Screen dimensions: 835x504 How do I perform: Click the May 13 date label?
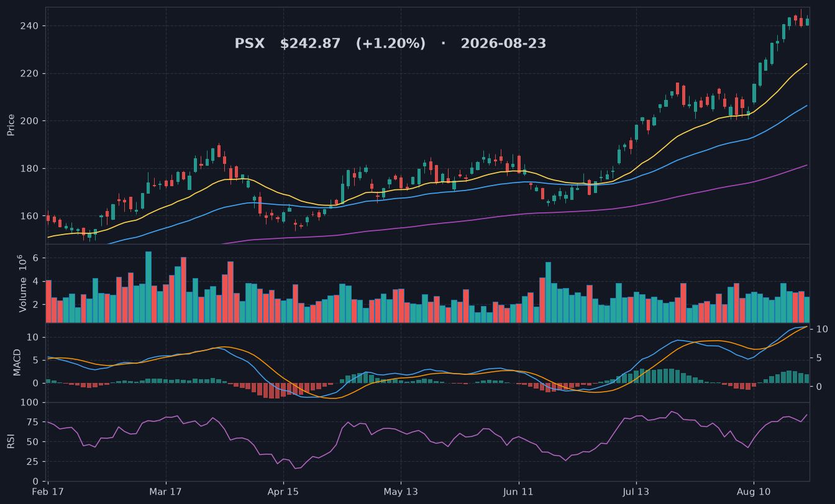point(401,492)
